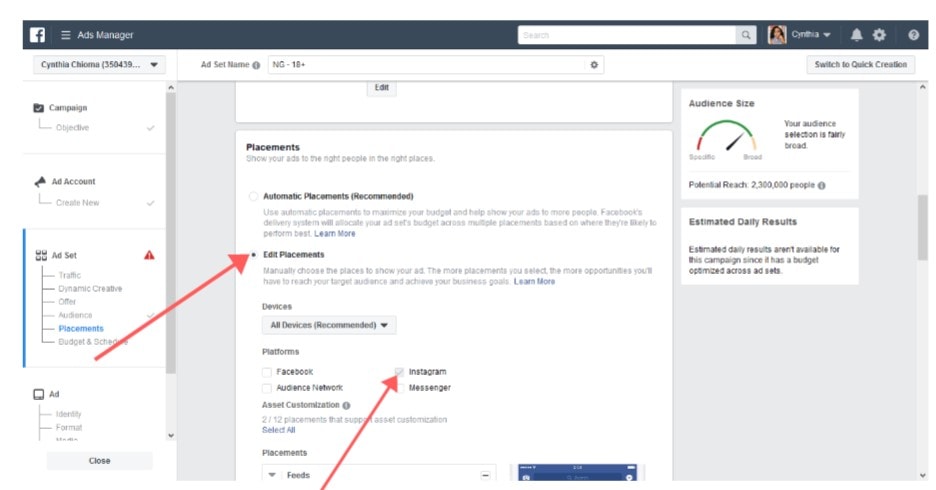Open Learn More under Edit Placements
The width and height of the screenshot is (936, 490).
[534, 282]
